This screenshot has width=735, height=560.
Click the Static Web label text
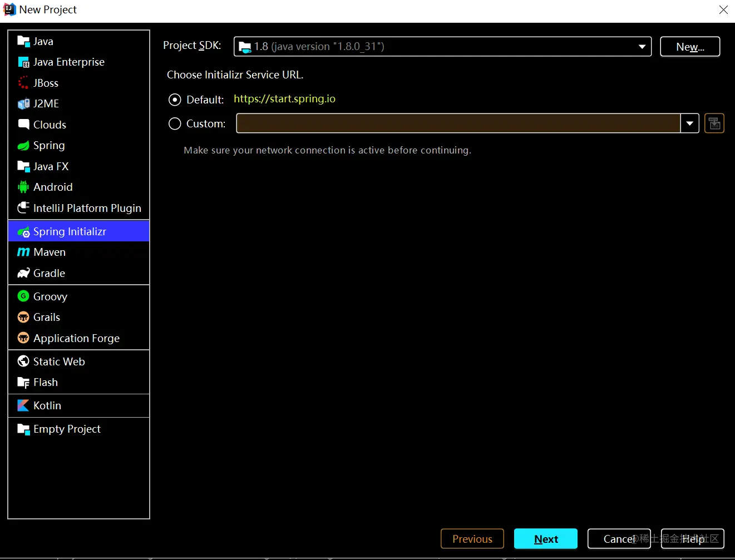coord(59,361)
